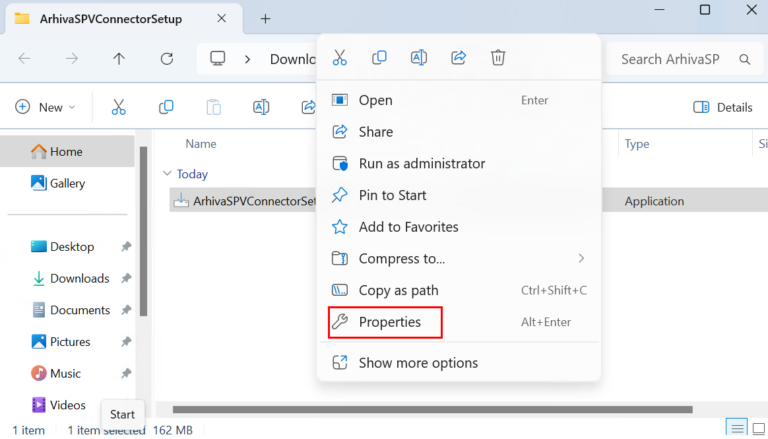Select Copy as path option
This screenshot has height=439, width=768.
point(398,290)
